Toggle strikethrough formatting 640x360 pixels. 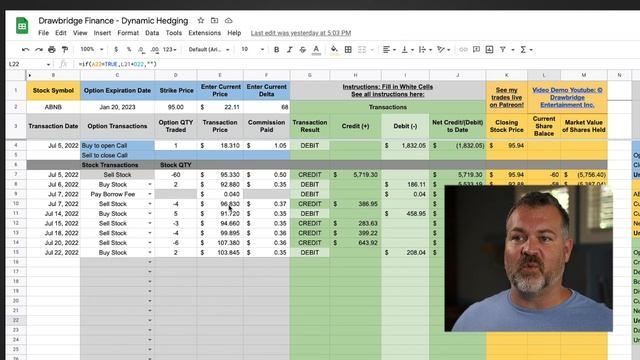(302, 49)
